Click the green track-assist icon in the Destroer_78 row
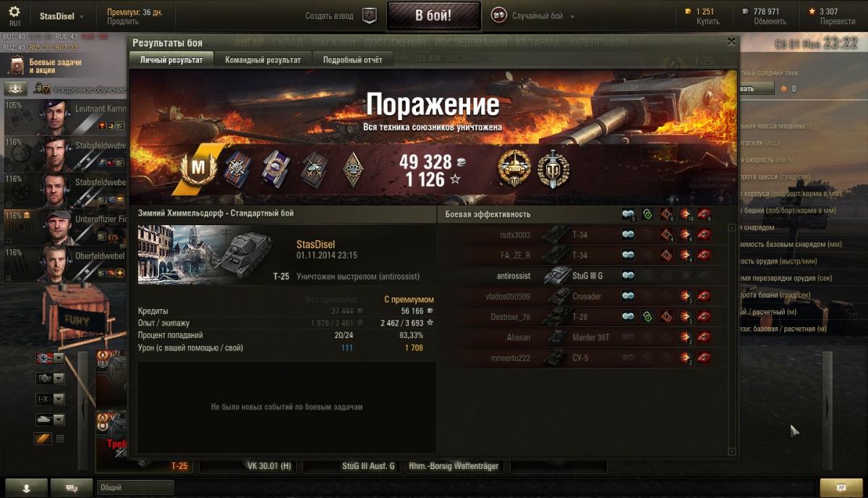Image resolution: width=868 pixels, height=498 pixels. click(x=647, y=316)
